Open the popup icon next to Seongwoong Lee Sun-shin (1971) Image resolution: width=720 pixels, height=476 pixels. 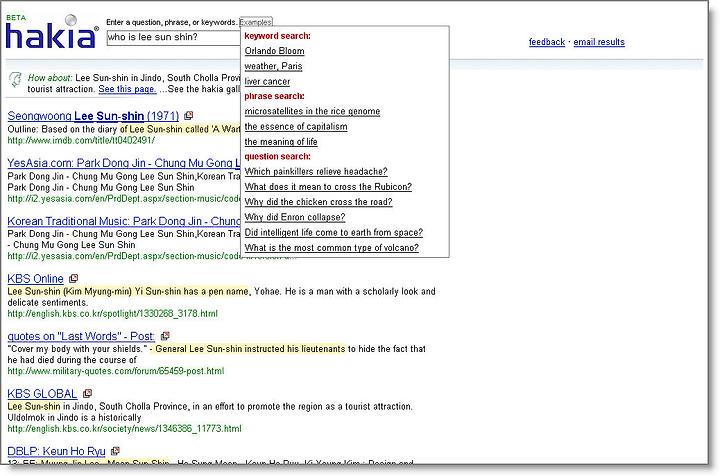pos(189,116)
